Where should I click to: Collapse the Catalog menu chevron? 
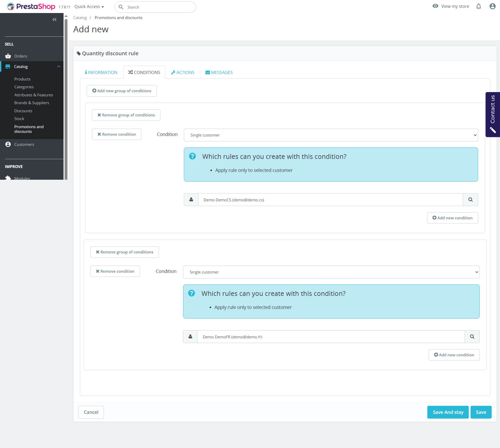(59, 66)
